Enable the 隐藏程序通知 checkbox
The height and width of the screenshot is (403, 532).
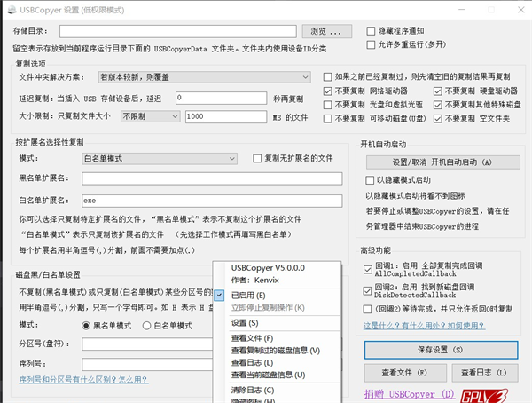pyautogui.click(x=372, y=29)
